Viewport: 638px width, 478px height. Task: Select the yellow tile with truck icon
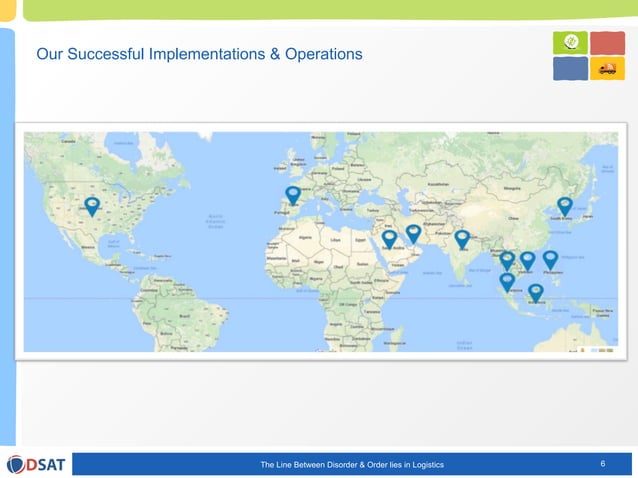pyautogui.click(x=607, y=68)
